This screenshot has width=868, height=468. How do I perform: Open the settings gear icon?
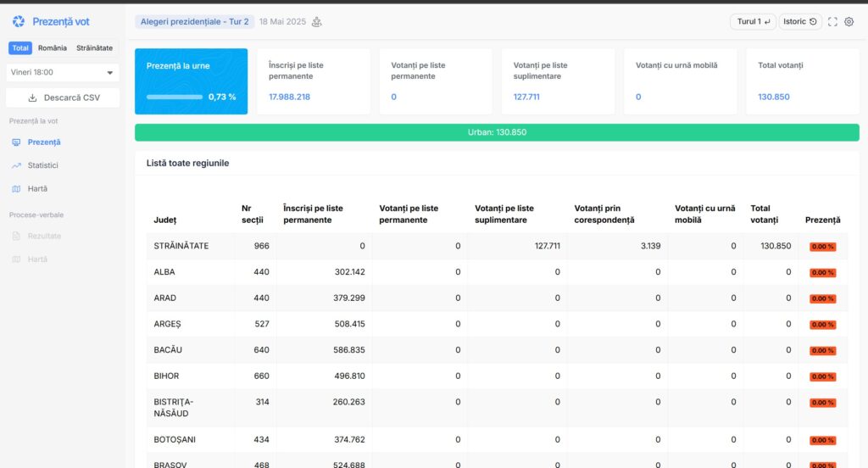coord(849,22)
